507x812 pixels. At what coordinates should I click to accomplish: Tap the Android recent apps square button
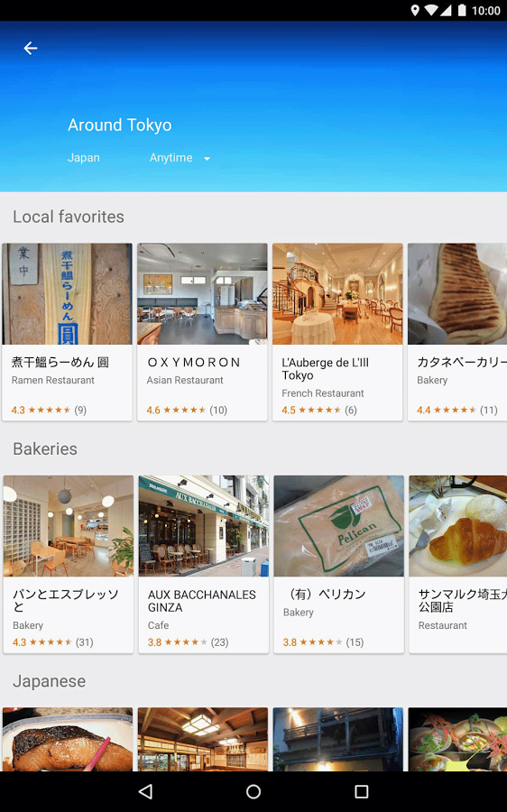tap(362, 791)
